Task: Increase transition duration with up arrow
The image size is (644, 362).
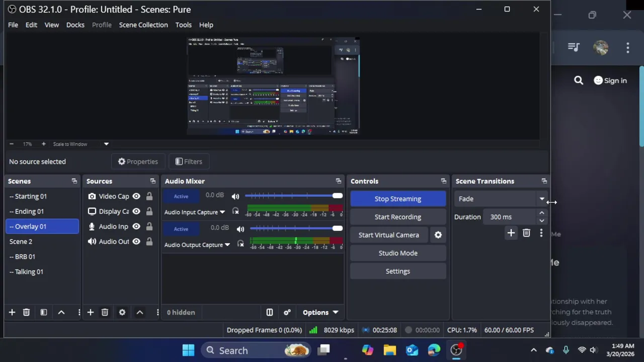Action: [542, 214]
